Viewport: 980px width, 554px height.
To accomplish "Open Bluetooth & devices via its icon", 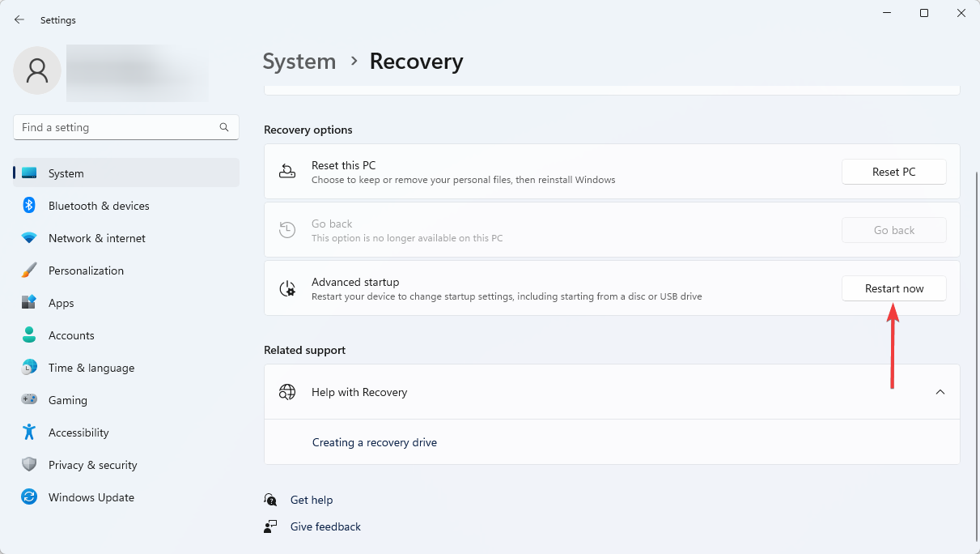I will [x=29, y=206].
